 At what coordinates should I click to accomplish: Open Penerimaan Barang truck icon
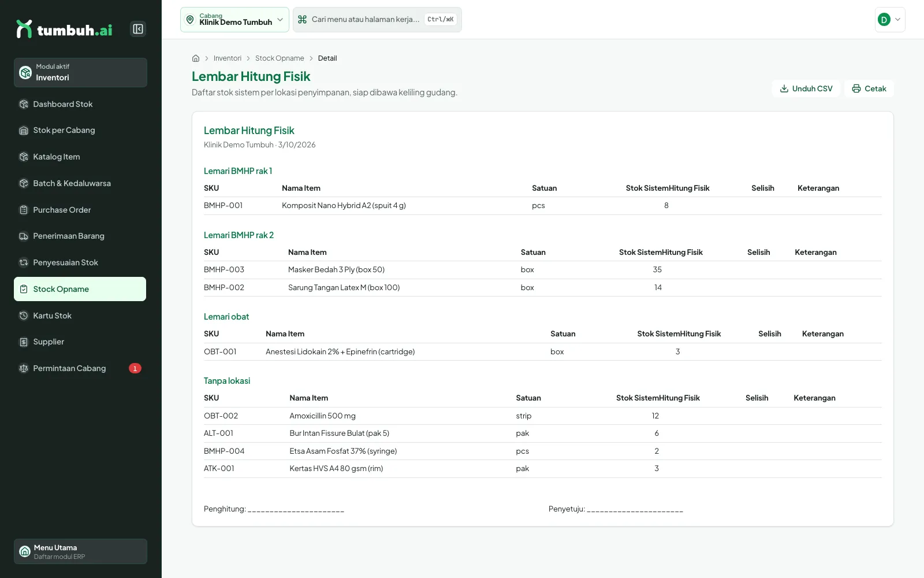[x=24, y=236]
